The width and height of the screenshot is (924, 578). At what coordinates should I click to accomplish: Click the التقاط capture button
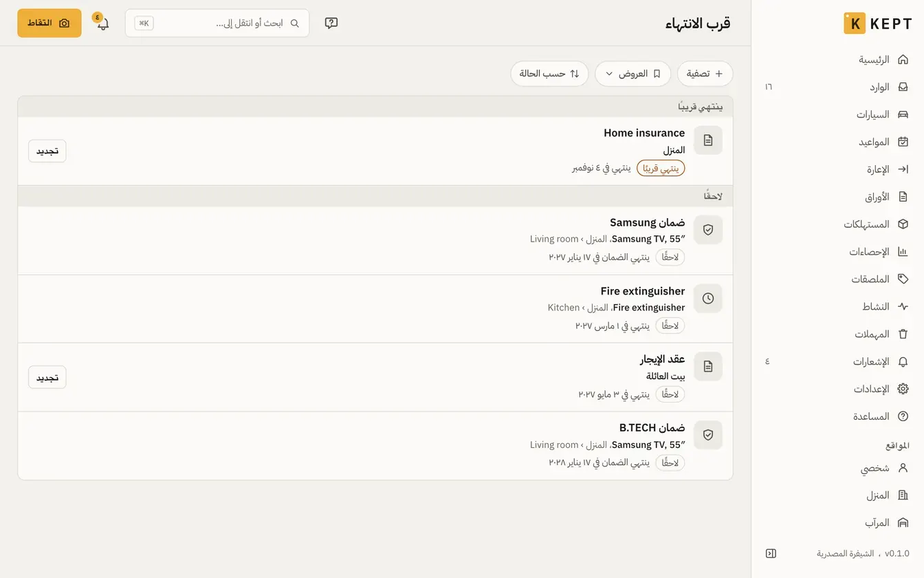click(49, 23)
